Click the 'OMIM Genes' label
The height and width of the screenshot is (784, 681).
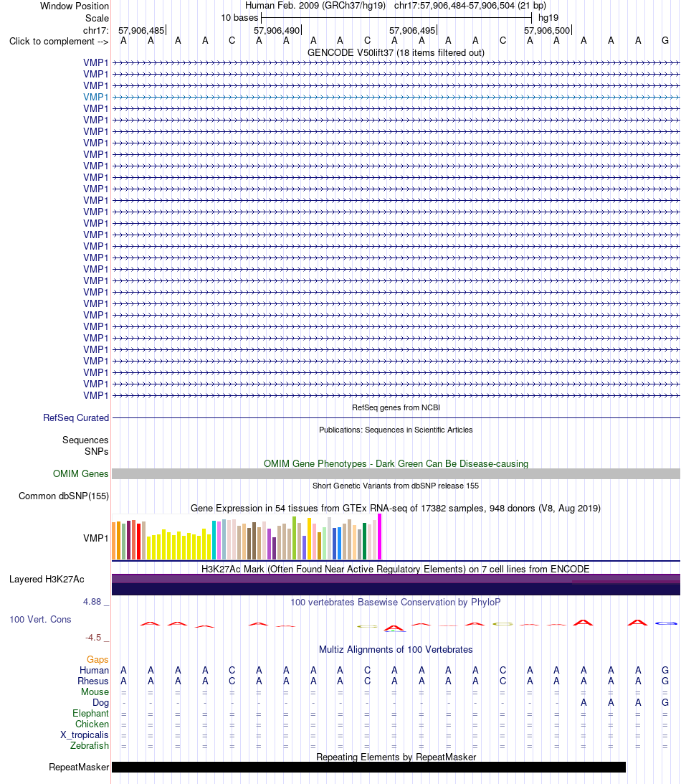[x=81, y=473]
